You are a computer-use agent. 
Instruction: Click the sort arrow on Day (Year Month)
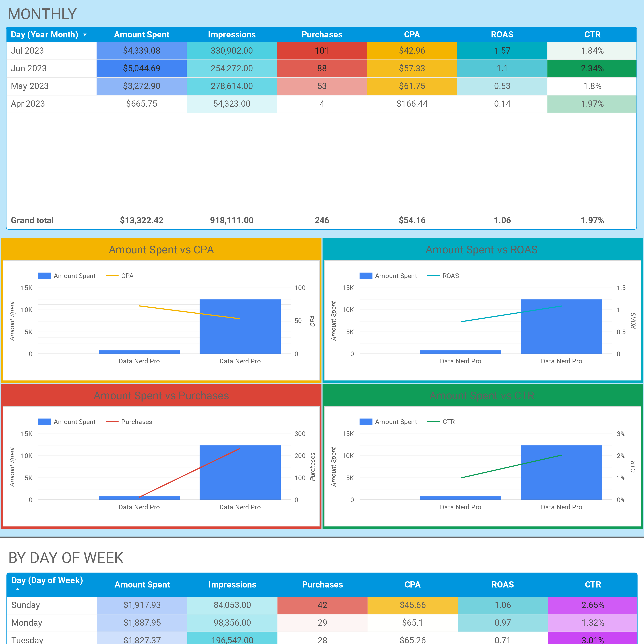pyautogui.click(x=85, y=35)
